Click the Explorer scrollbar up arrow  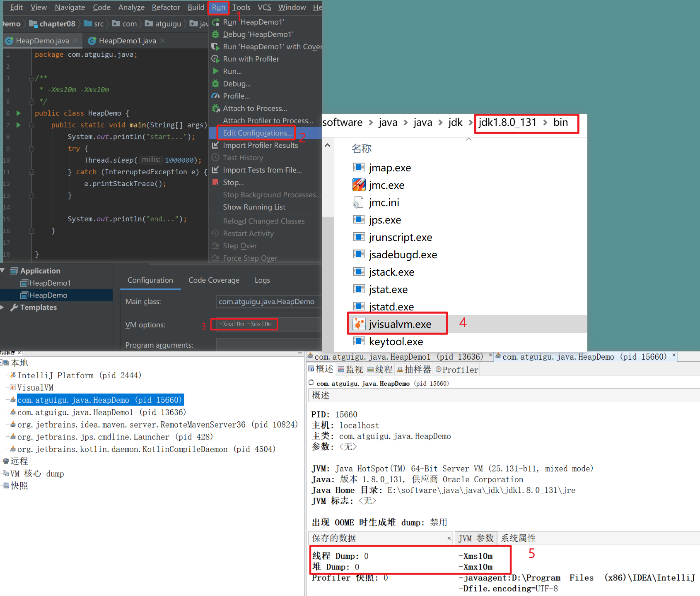tap(328, 145)
